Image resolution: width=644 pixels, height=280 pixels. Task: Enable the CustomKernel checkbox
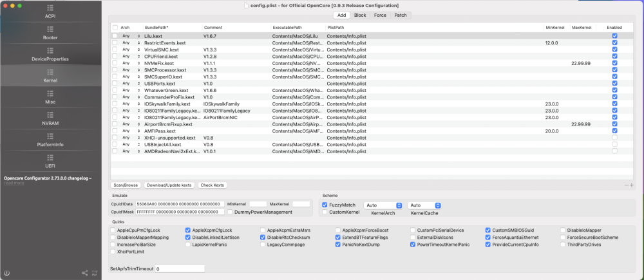325,212
